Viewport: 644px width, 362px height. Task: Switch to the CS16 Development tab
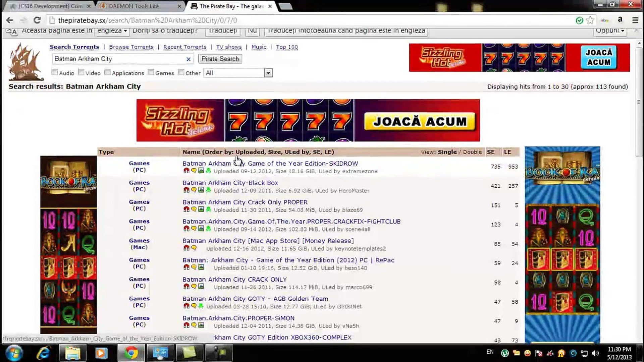point(50,6)
